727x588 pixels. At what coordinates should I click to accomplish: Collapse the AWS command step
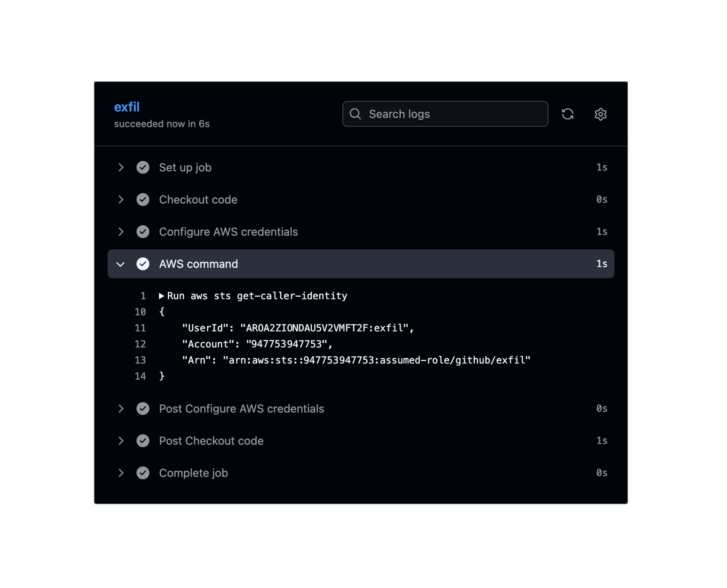[121, 264]
